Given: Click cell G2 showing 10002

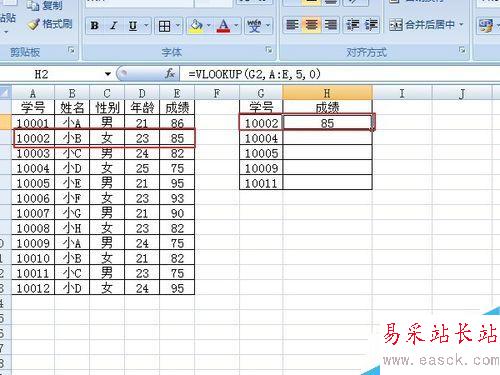Looking at the screenshot, I should tap(261, 123).
